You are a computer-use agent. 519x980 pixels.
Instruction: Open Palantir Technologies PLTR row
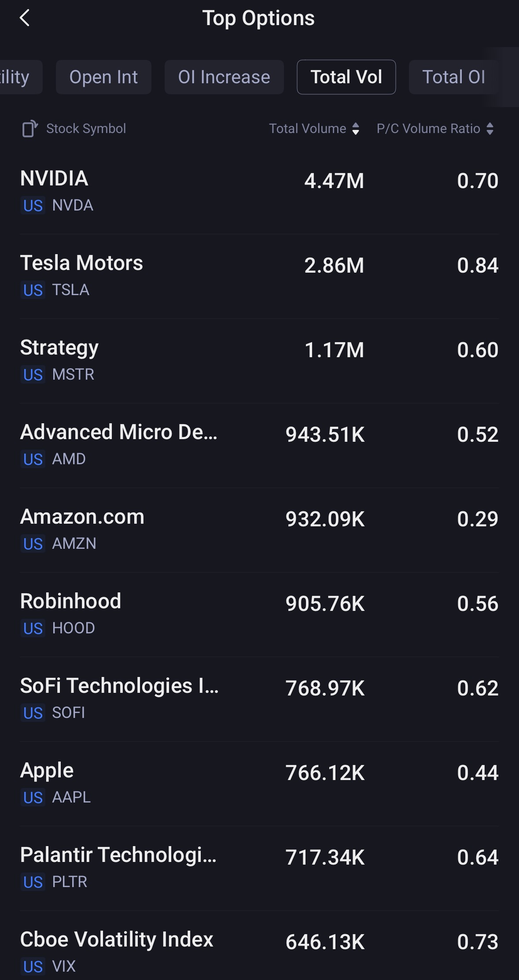coord(259,868)
